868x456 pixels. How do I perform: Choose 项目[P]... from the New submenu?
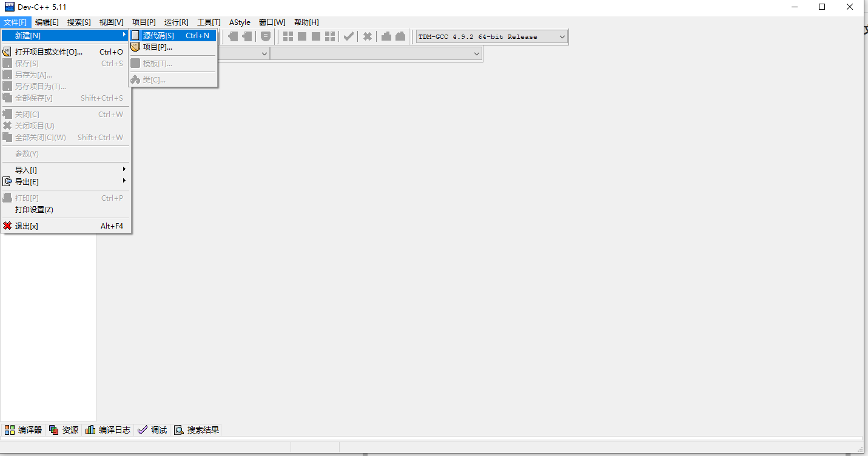coord(173,47)
